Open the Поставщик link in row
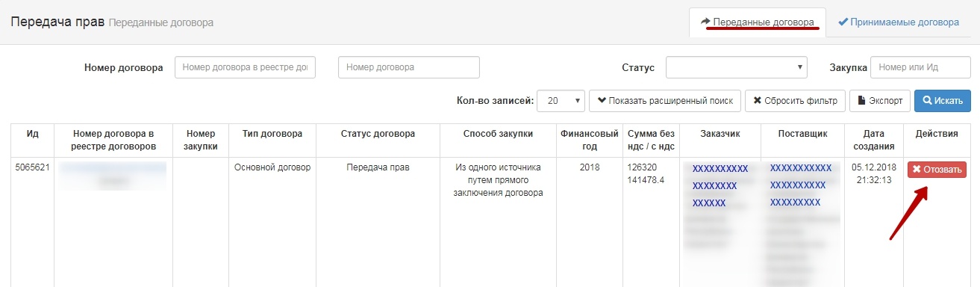 [x=800, y=185]
